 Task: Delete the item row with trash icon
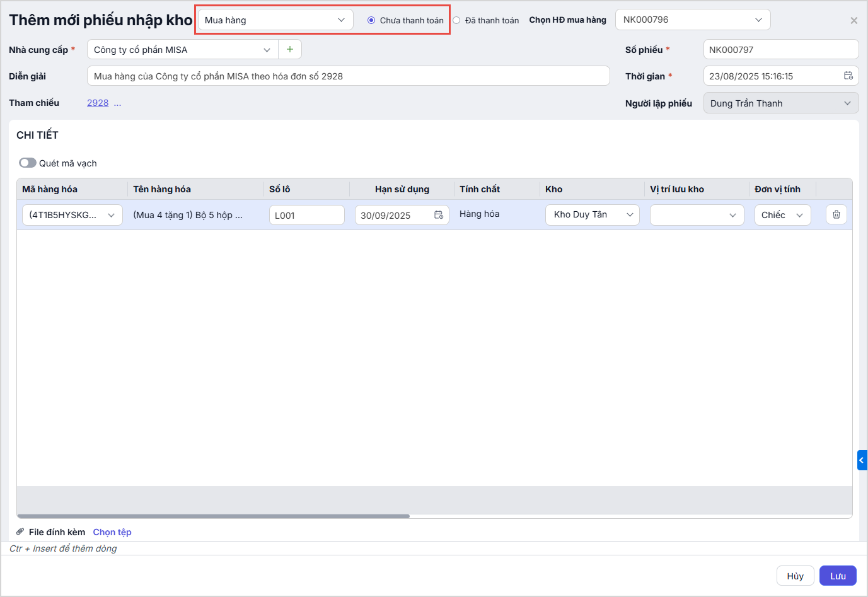(836, 214)
